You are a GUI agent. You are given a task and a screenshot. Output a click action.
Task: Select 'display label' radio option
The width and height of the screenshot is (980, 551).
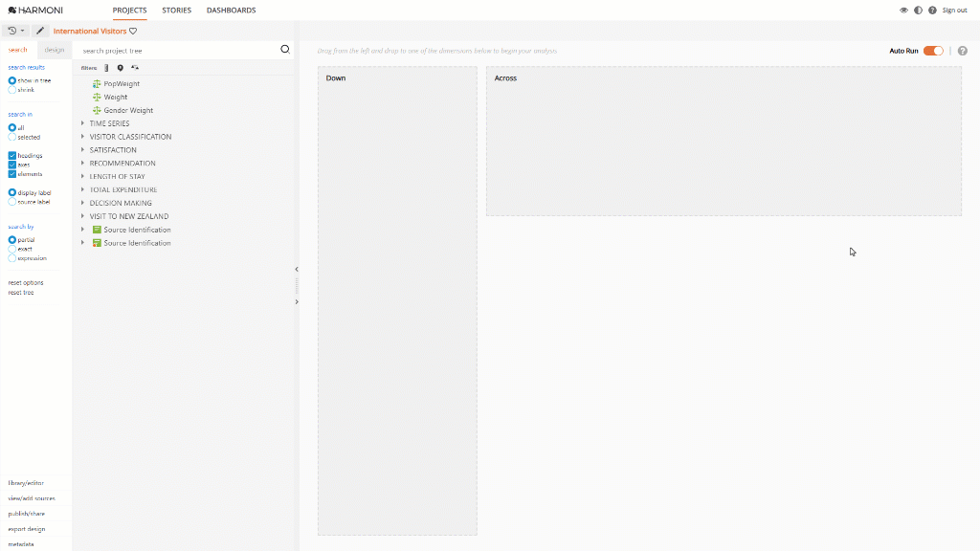click(x=11, y=192)
